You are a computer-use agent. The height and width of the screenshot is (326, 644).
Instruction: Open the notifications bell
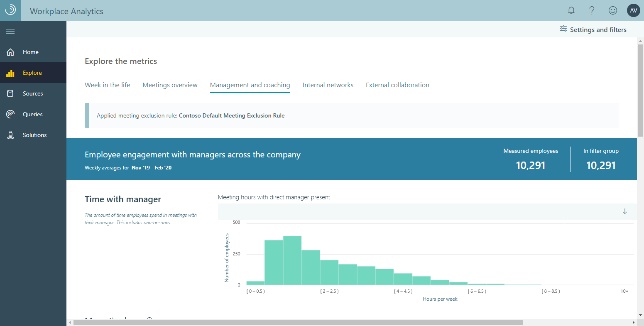[571, 11]
